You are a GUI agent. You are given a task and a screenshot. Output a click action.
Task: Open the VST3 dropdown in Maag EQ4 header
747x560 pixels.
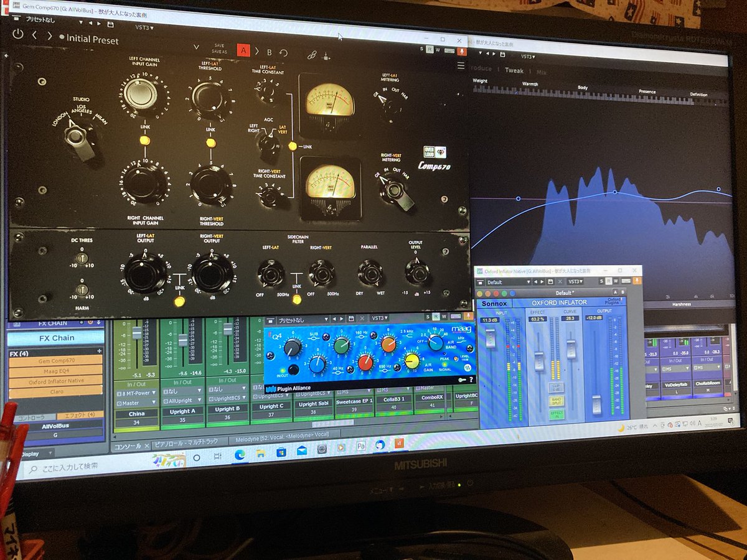pos(379,317)
